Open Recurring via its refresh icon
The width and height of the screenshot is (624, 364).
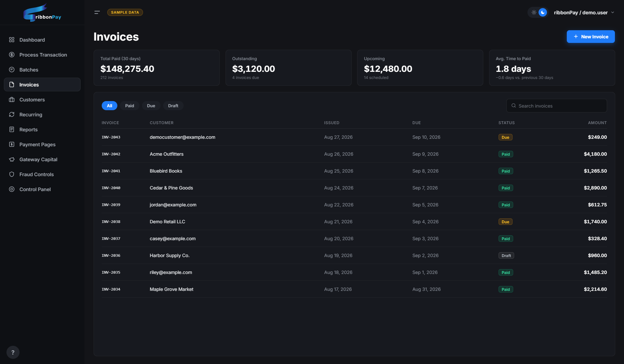tap(12, 114)
